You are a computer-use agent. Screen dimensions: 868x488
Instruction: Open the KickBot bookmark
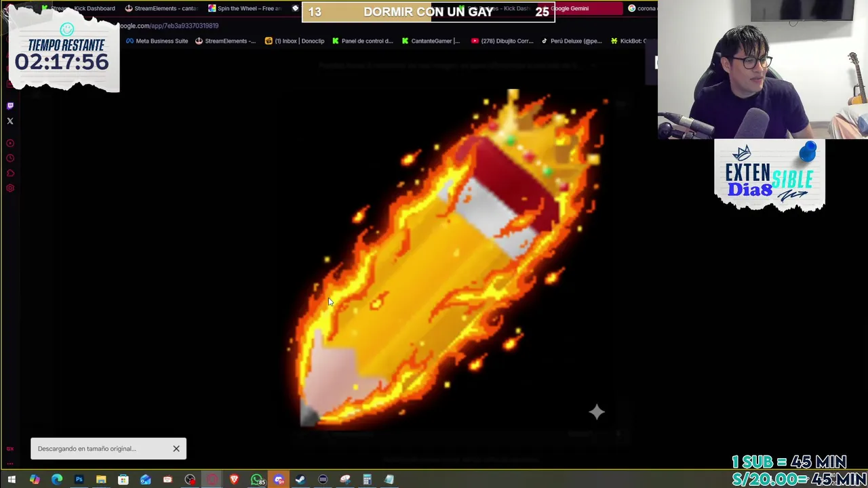point(629,41)
